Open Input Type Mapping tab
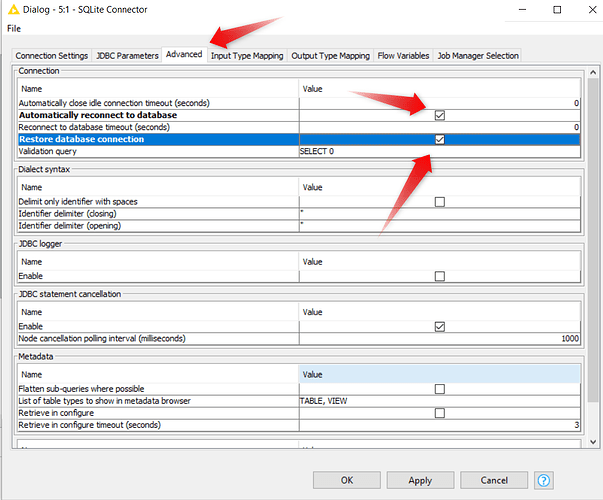This screenshot has height=500, width=603. click(247, 56)
